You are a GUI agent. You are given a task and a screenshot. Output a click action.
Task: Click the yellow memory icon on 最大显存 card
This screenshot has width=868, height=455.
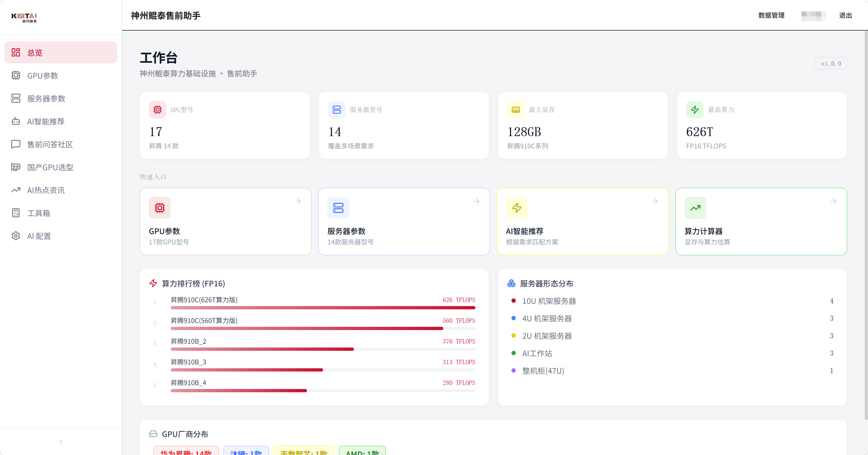[x=516, y=110]
